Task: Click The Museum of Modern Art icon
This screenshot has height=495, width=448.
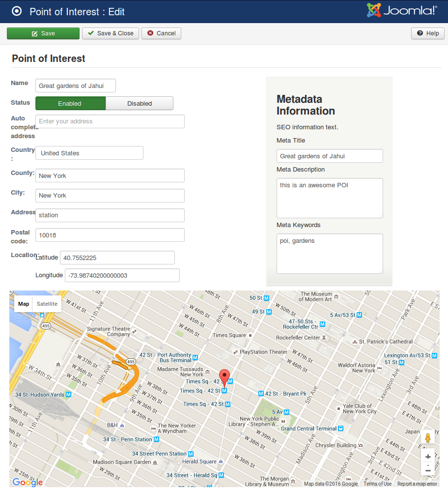Action: [x=336, y=297]
